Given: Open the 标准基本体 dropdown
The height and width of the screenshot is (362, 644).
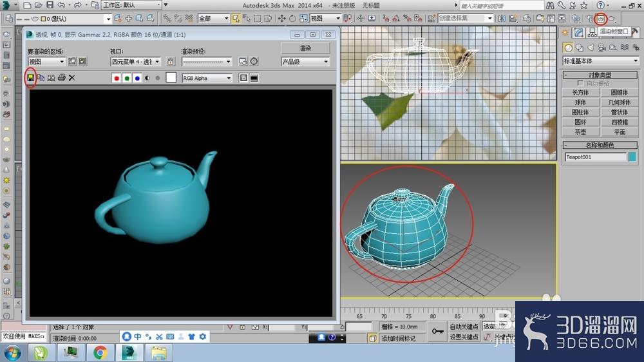Looking at the screenshot, I should tap(600, 61).
